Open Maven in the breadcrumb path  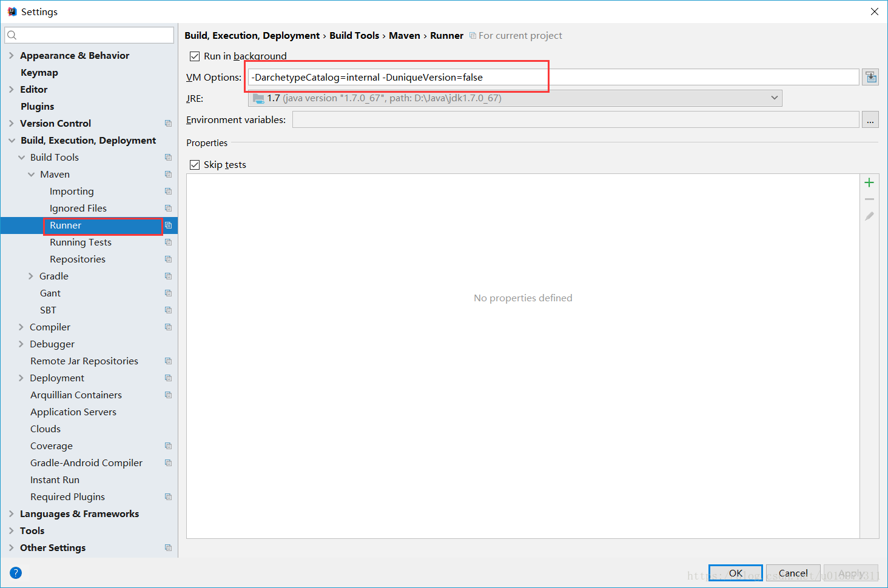click(x=405, y=35)
